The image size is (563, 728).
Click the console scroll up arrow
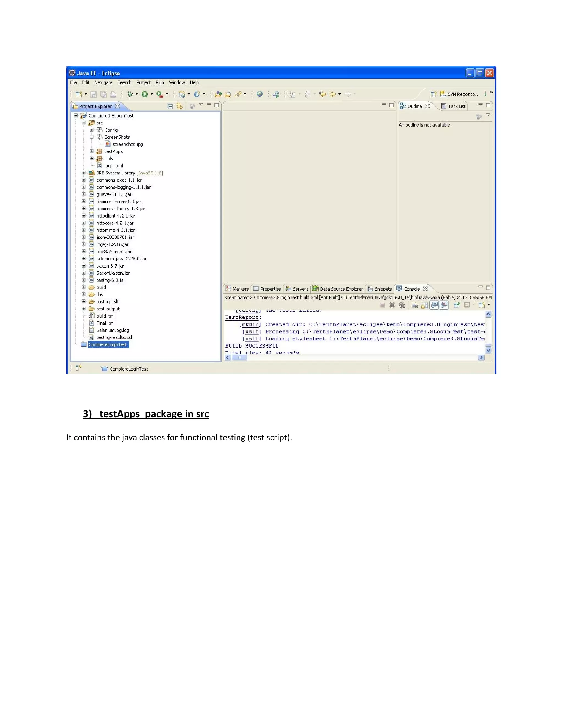pos(488,314)
